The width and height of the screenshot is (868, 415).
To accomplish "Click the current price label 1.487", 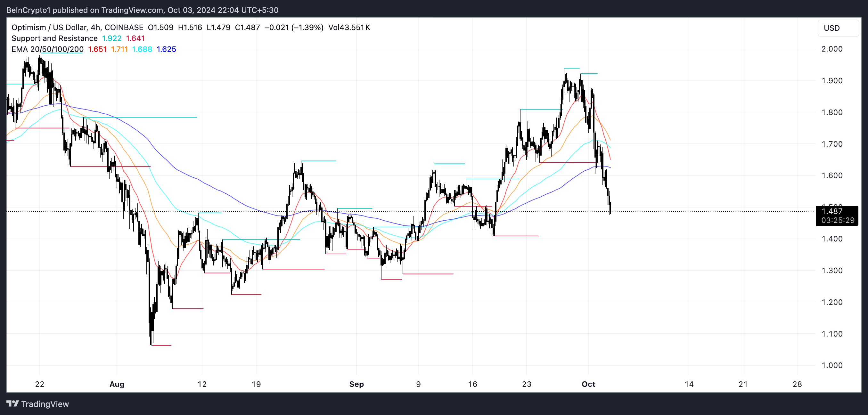I will [x=831, y=212].
